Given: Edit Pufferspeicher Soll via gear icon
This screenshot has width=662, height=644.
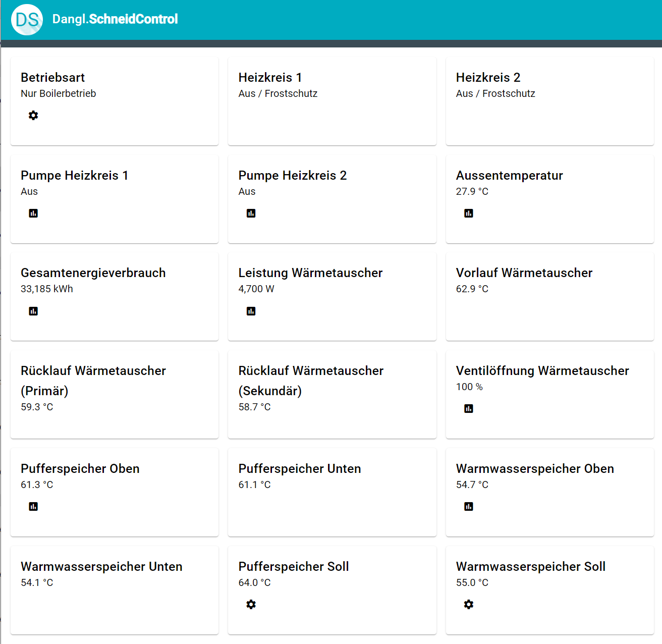Looking at the screenshot, I should click(251, 605).
